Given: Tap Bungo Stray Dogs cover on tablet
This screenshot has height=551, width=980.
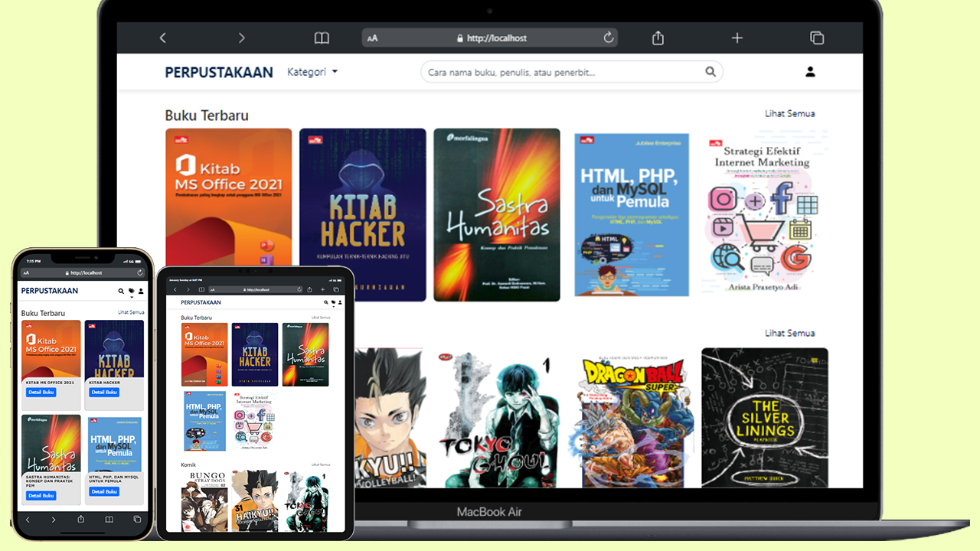Looking at the screenshot, I should point(204,501).
